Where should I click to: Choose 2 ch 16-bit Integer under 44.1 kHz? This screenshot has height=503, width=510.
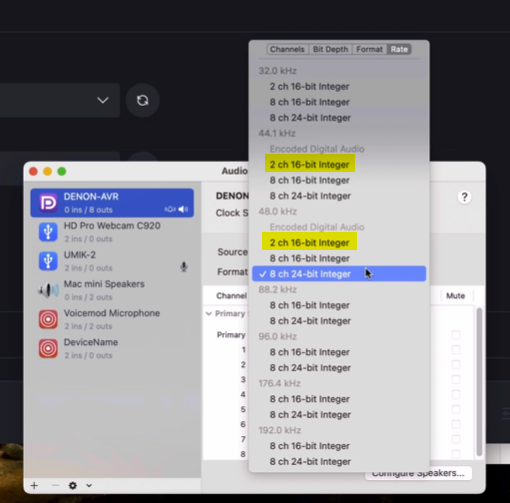339,164
